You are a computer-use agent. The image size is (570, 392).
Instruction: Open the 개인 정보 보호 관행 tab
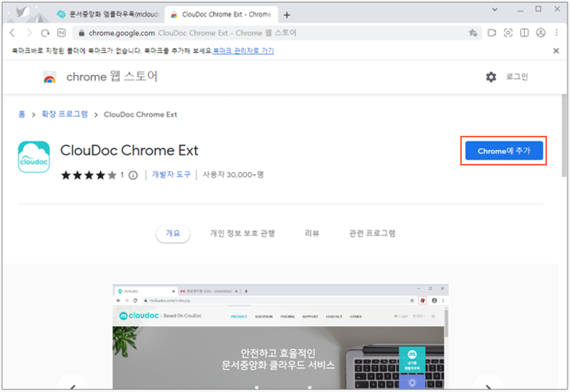242,233
